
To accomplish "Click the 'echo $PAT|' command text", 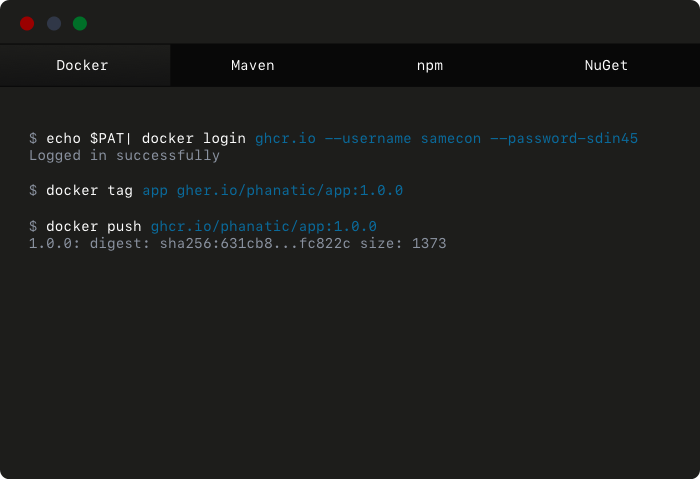I will (x=90, y=138).
